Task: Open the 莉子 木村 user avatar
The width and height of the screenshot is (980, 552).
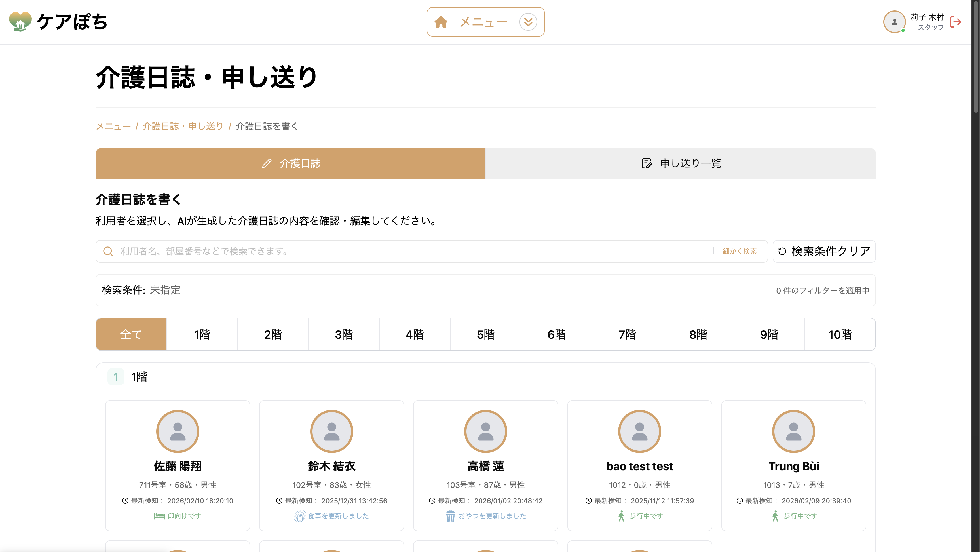Action: [x=894, y=22]
